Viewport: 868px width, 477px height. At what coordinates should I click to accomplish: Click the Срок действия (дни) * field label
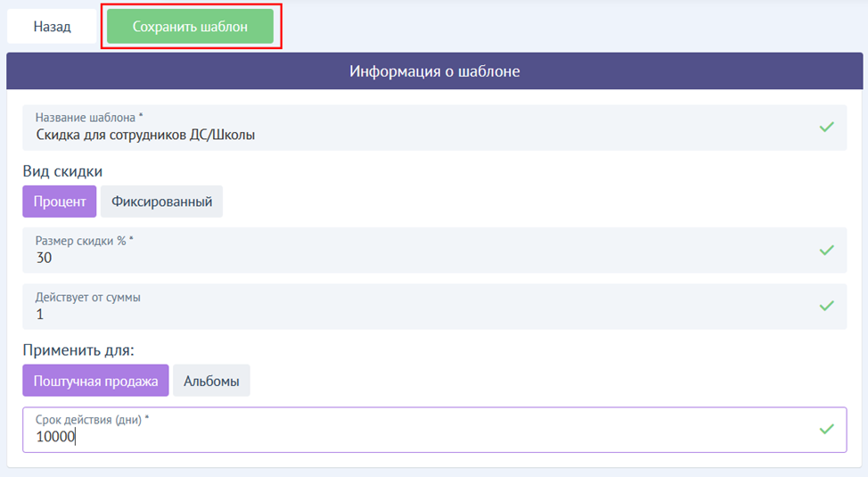click(x=92, y=419)
